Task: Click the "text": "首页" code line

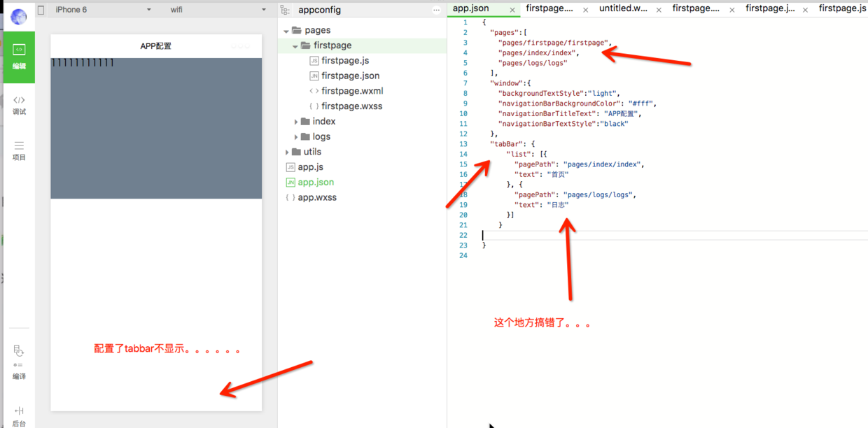Action: 541,174
